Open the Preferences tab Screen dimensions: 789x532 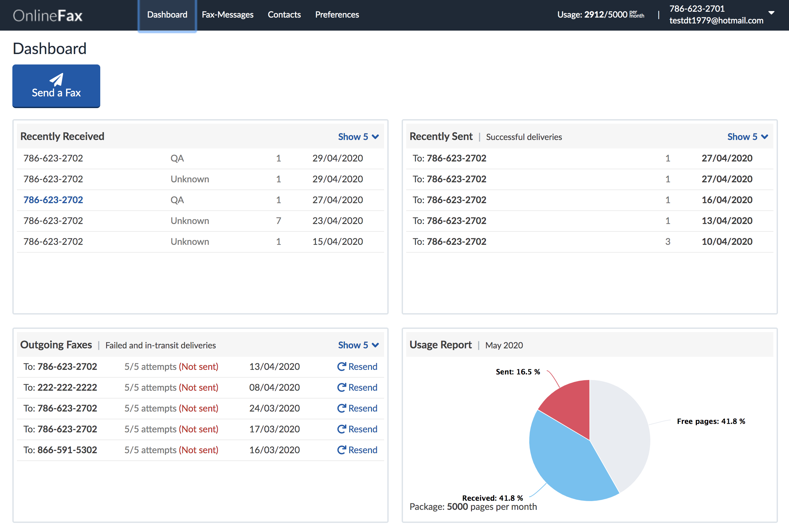point(337,15)
